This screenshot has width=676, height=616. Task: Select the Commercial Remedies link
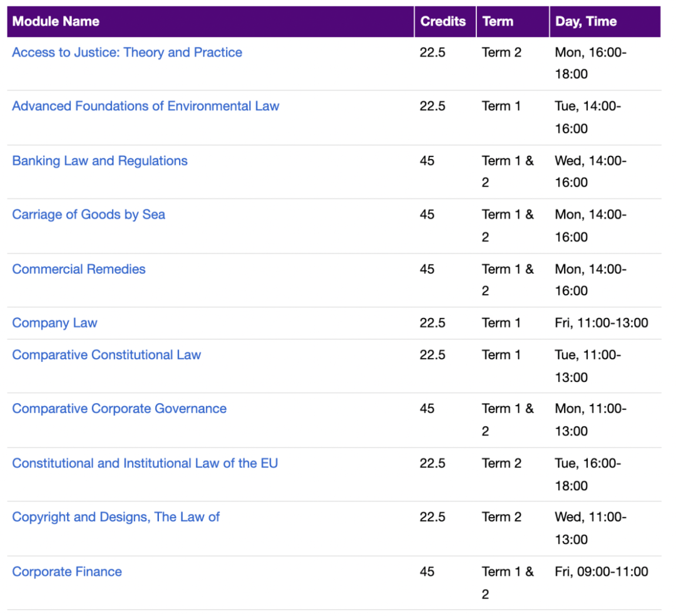79,269
